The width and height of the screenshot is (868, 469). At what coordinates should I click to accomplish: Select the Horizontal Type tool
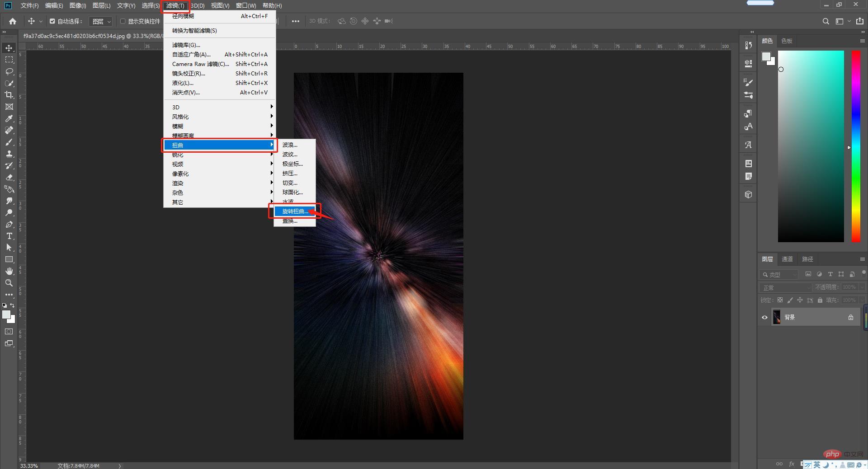[x=9, y=236]
